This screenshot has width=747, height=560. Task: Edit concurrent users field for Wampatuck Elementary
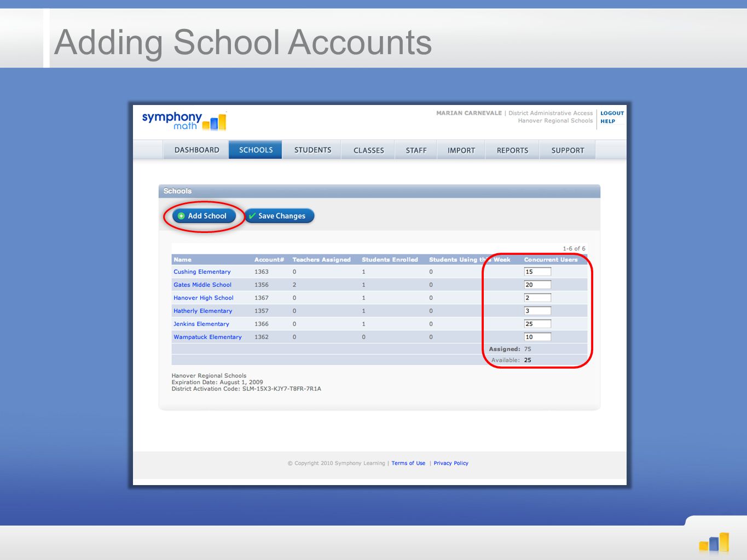point(537,337)
